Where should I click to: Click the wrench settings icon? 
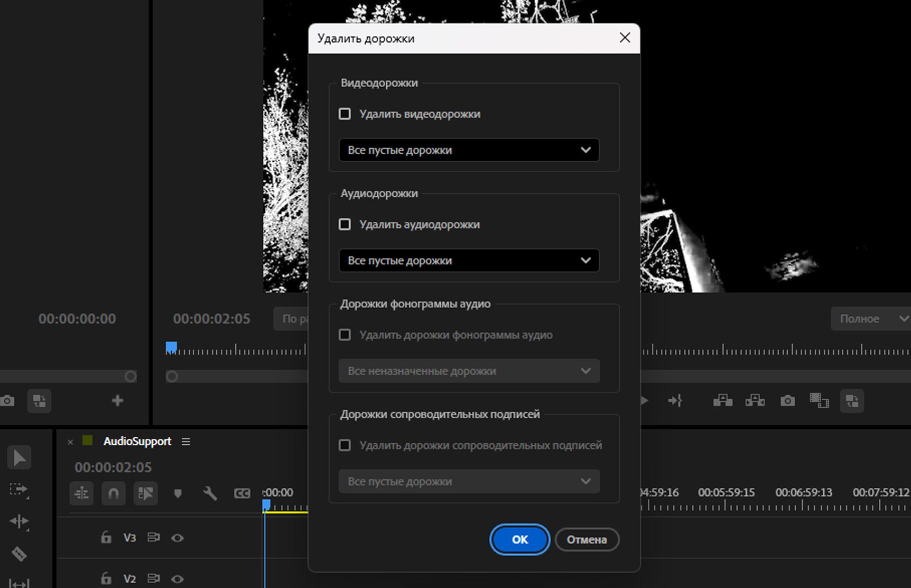(x=210, y=493)
